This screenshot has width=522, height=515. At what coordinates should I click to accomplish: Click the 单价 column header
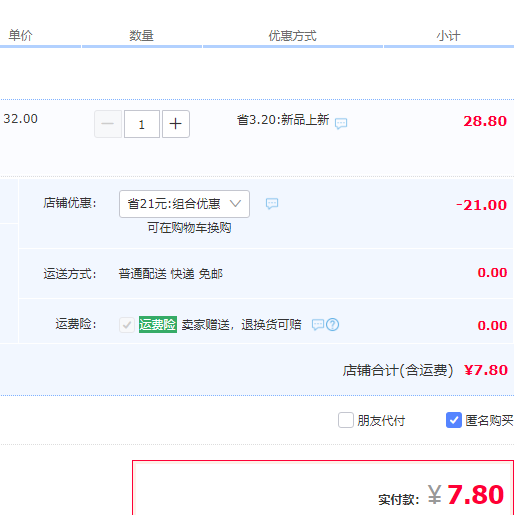[20, 35]
